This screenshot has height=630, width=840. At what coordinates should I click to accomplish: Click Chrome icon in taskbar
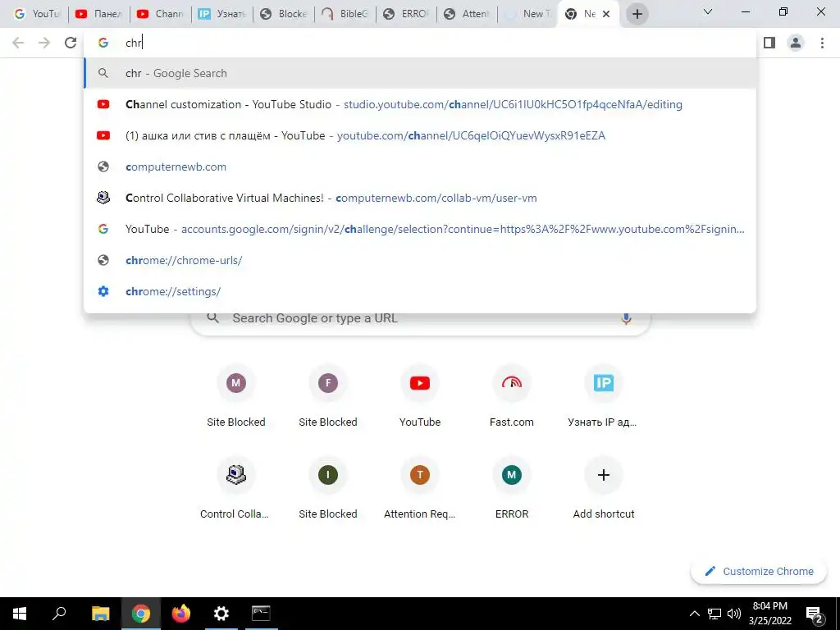click(141, 614)
